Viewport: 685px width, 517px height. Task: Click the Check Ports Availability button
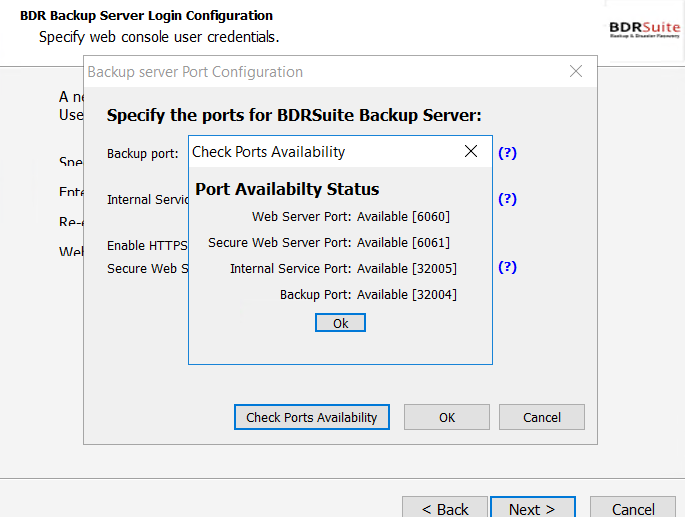[311, 417]
